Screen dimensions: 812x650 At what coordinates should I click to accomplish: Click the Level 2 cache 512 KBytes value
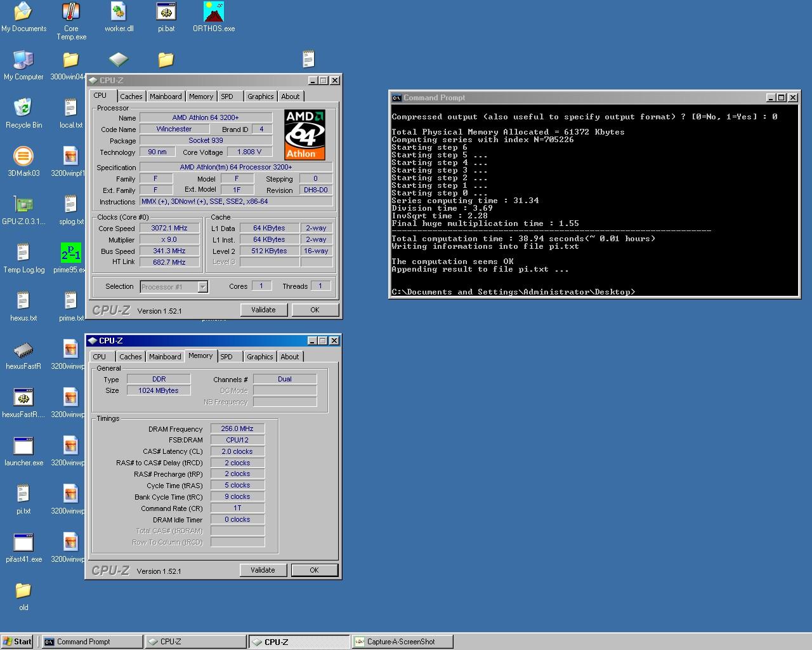pyautogui.click(x=270, y=251)
